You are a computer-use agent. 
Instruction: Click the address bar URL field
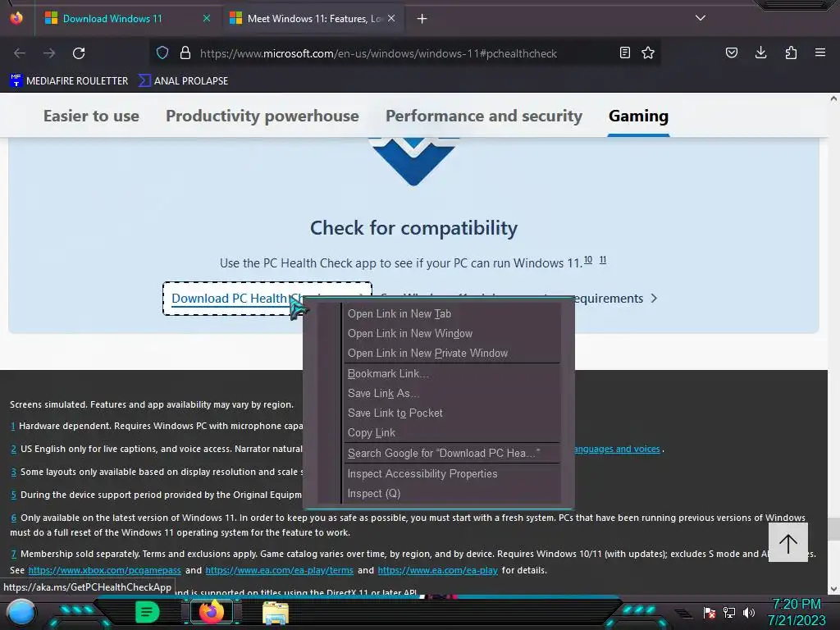coord(378,53)
